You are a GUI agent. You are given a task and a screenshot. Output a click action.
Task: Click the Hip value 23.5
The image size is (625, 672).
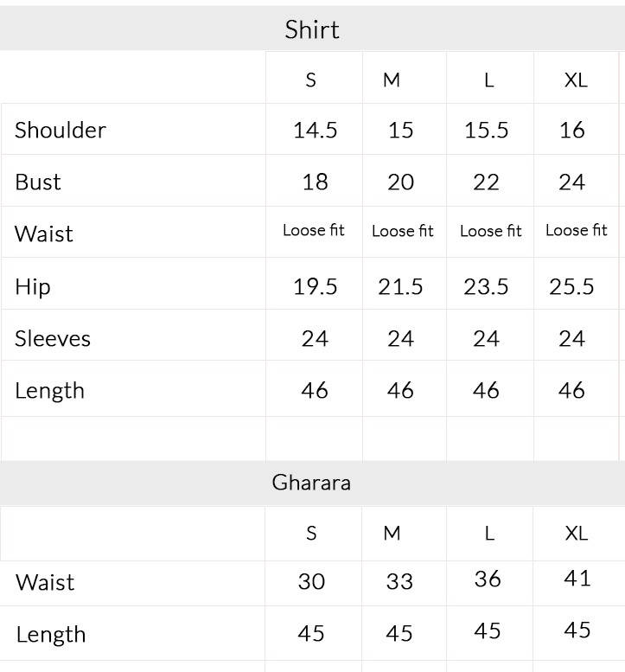pos(486,286)
